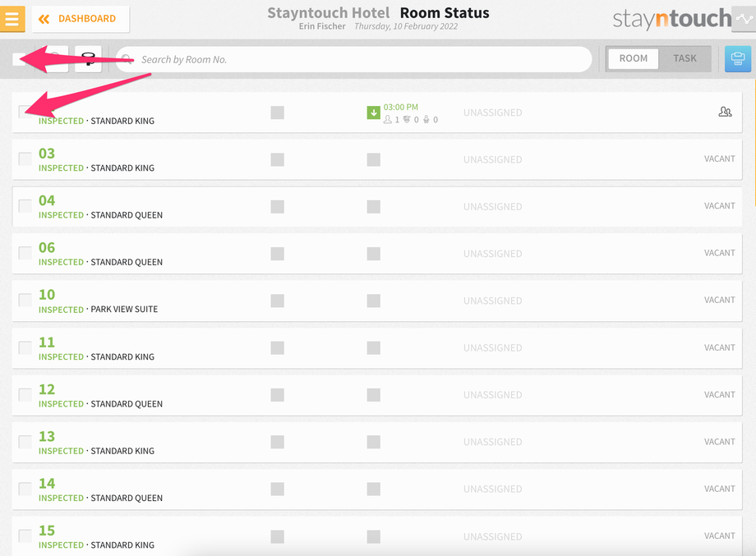Click UNASSIGNED for room 03
Screen dimensions: 756x556
pyautogui.click(x=493, y=159)
